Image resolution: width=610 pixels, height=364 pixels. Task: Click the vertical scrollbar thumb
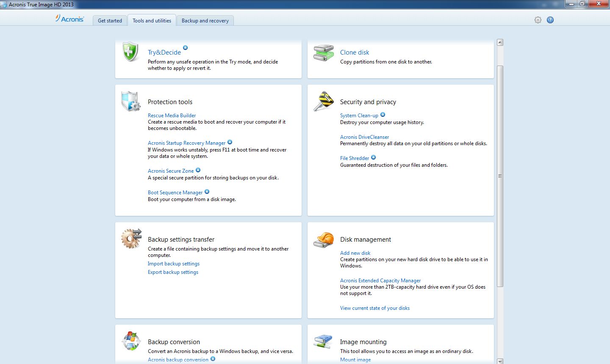point(500,176)
